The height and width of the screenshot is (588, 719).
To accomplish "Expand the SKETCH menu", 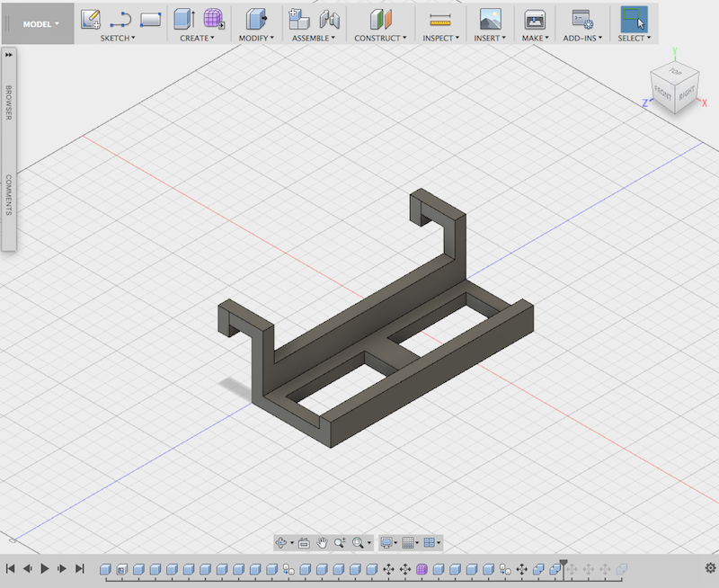I will (118, 38).
